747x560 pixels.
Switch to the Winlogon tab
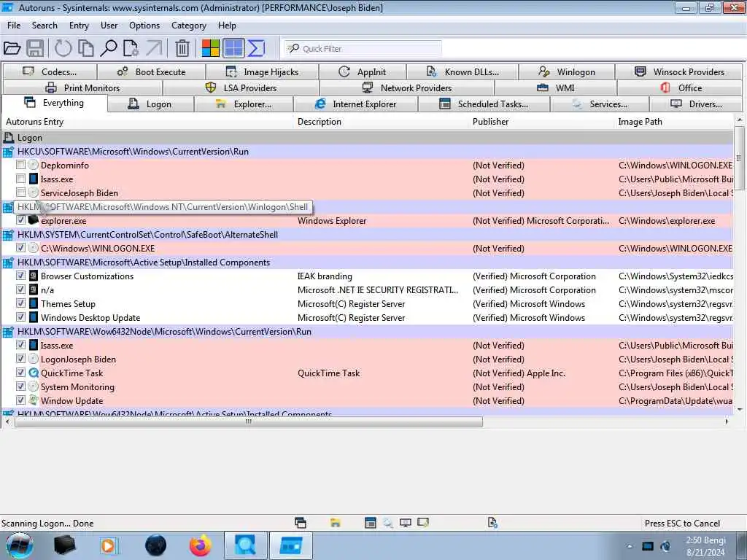tap(566, 71)
